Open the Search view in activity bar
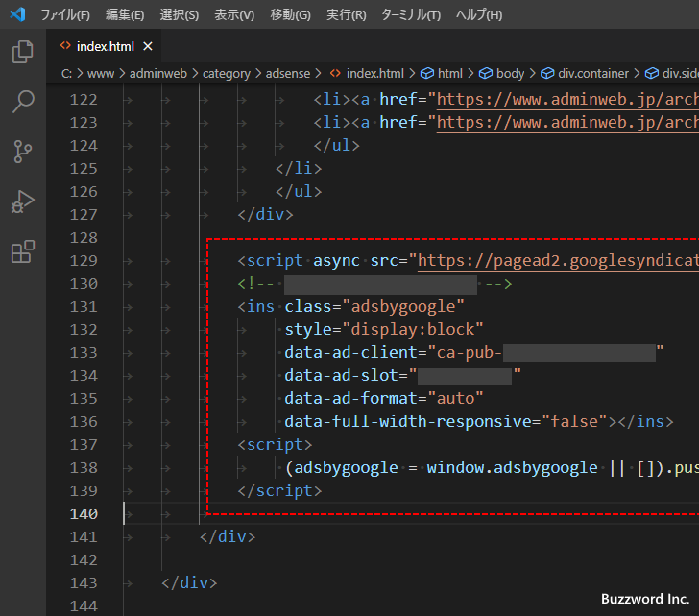 tap(22, 102)
